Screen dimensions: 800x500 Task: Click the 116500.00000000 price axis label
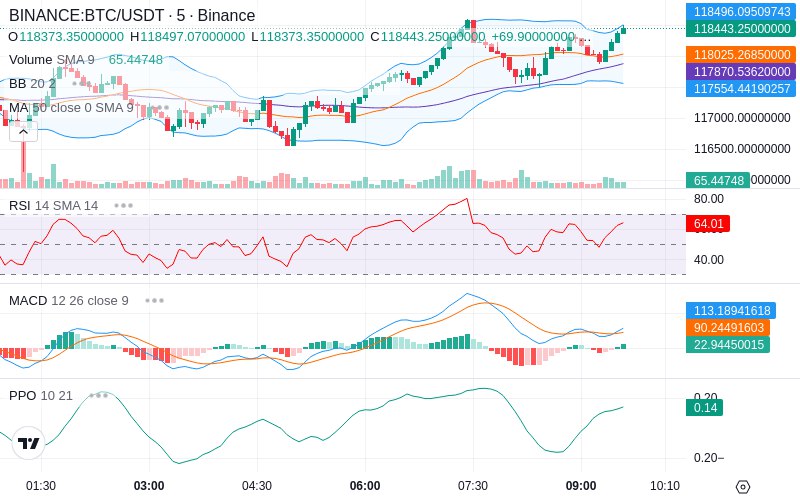(742, 149)
